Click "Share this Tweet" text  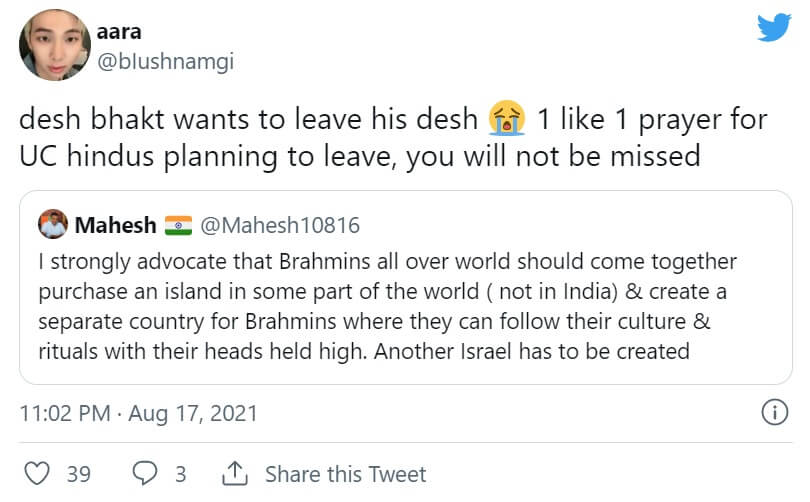347,474
